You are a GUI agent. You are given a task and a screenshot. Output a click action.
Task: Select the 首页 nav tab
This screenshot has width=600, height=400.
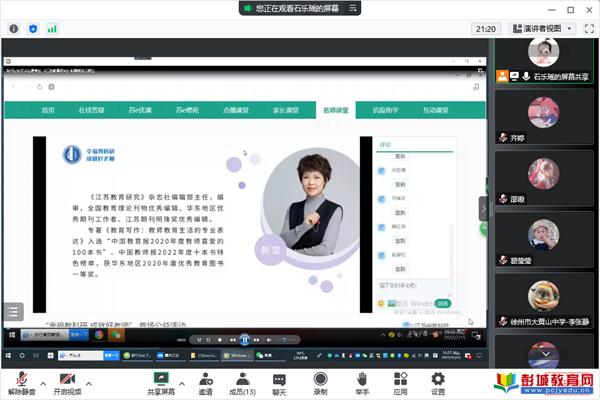point(48,110)
